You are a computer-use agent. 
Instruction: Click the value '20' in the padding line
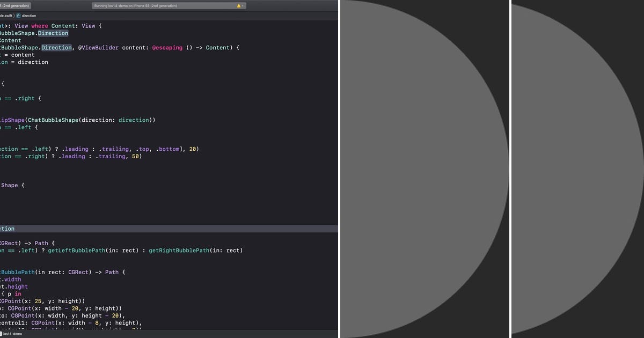click(193, 149)
